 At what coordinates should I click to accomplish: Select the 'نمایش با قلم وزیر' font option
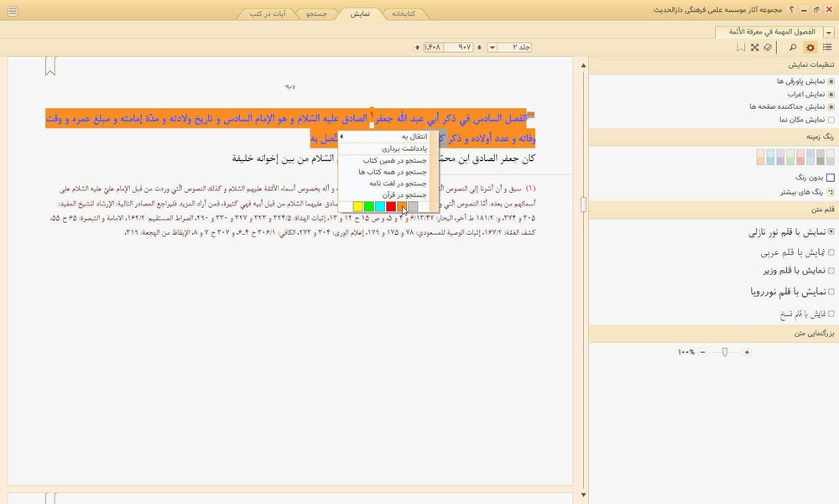point(831,271)
